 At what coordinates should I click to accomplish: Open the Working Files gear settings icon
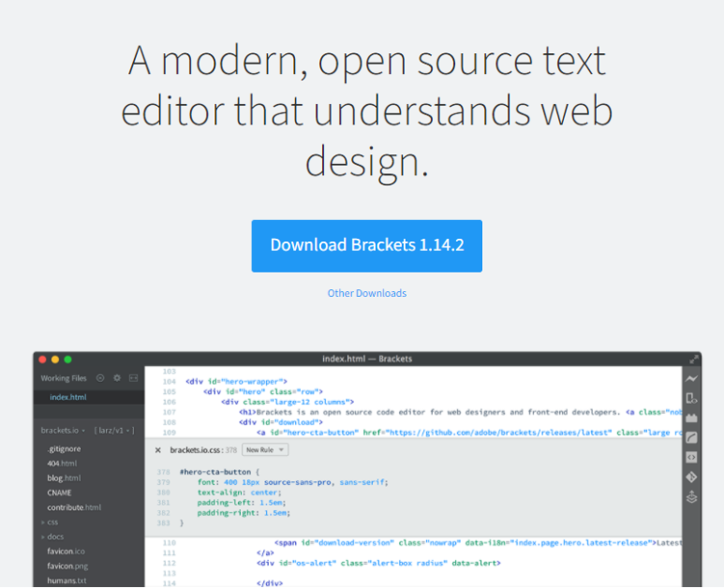click(117, 378)
